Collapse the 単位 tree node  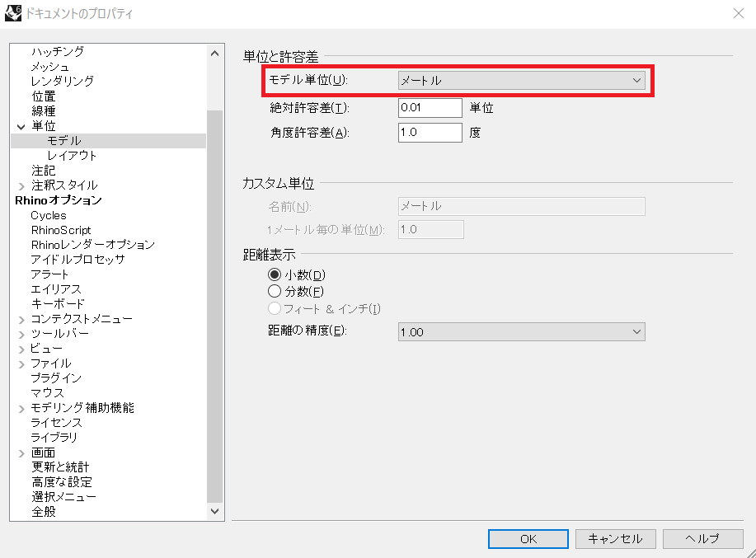click(21, 126)
